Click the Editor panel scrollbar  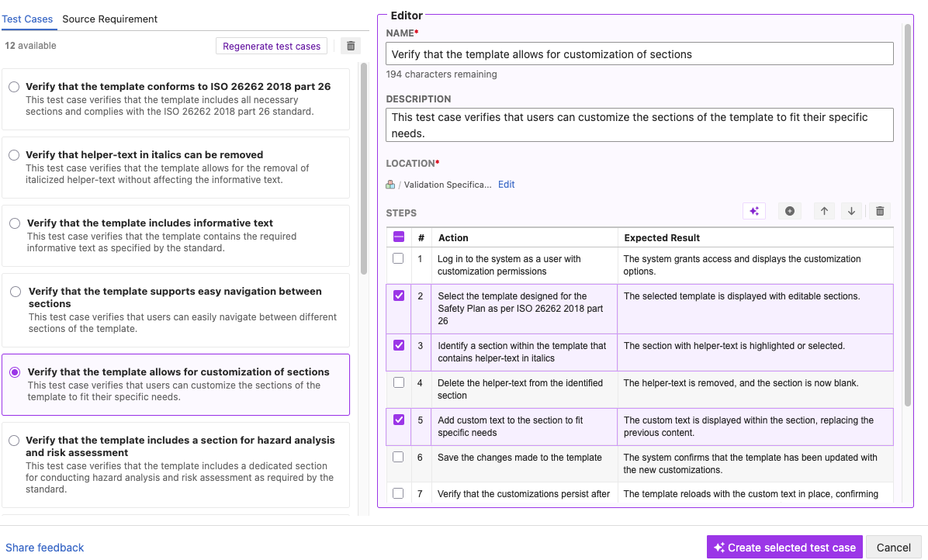(908, 216)
